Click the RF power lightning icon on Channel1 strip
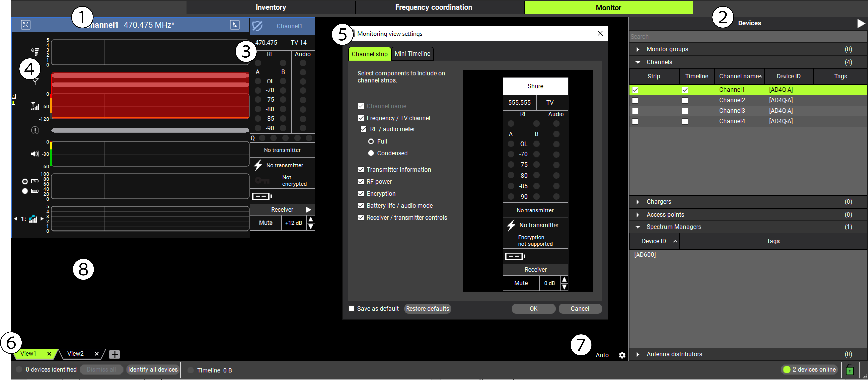 [258, 165]
